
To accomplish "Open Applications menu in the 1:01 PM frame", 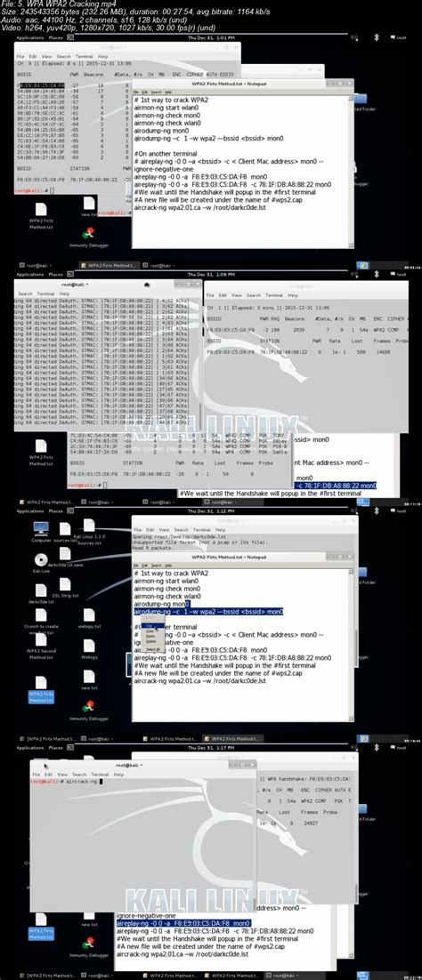I will pos(30,37).
